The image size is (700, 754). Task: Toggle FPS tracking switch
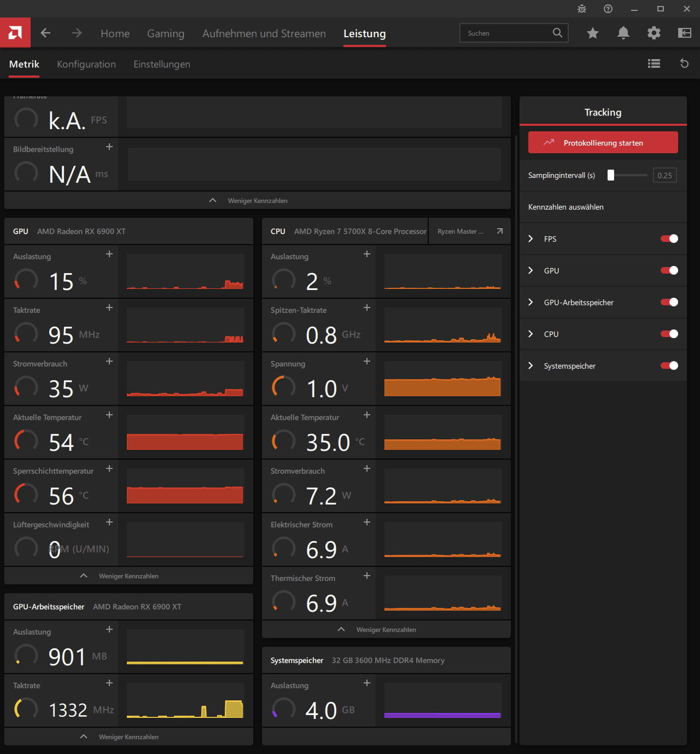pyautogui.click(x=669, y=239)
